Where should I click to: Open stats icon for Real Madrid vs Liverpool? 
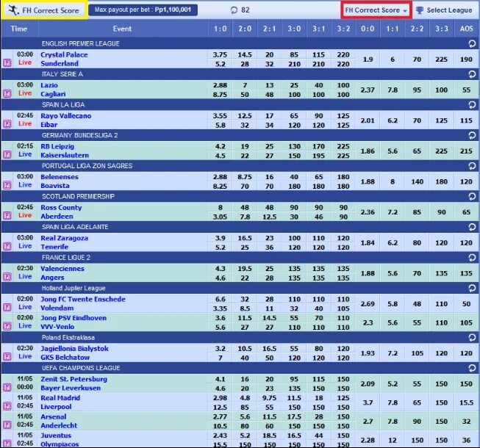(7, 406)
